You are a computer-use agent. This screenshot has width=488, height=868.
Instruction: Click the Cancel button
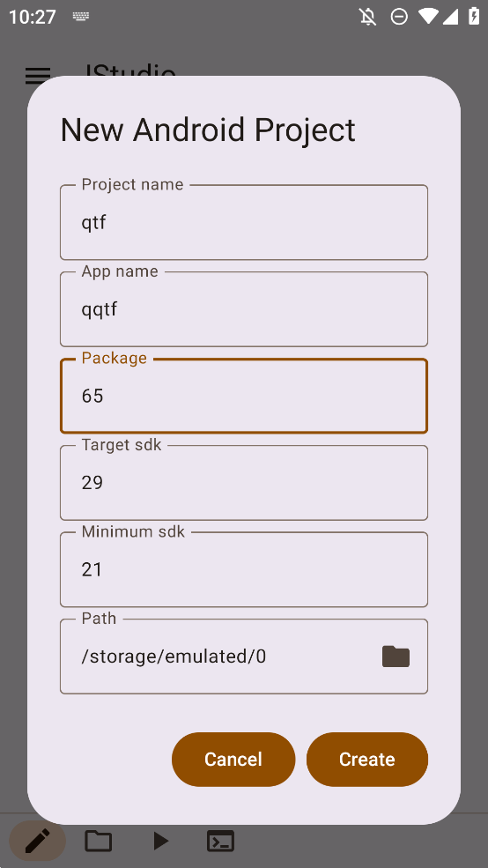(233, 760)
